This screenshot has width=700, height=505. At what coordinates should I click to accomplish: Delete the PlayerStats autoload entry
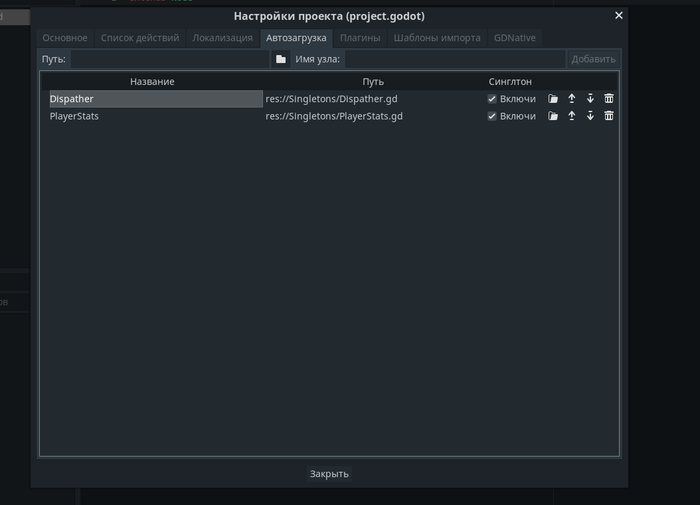coord(609,116)
